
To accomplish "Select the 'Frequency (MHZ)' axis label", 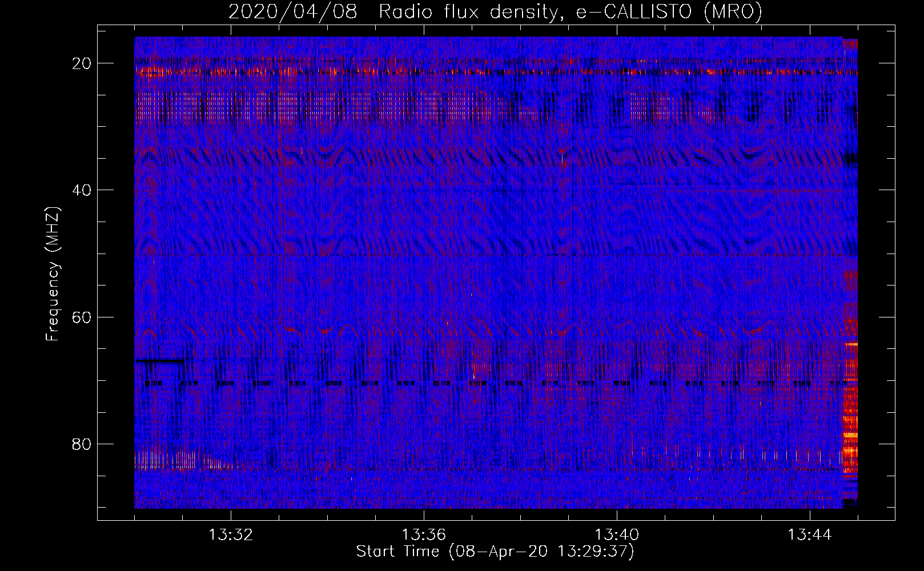I will click(53, 274).
